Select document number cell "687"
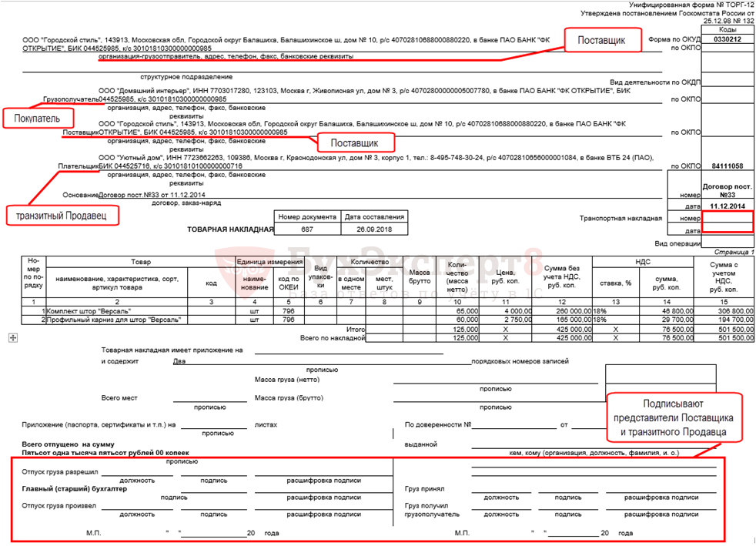Viewport: 756px width, 546px height. pos(307,229)
